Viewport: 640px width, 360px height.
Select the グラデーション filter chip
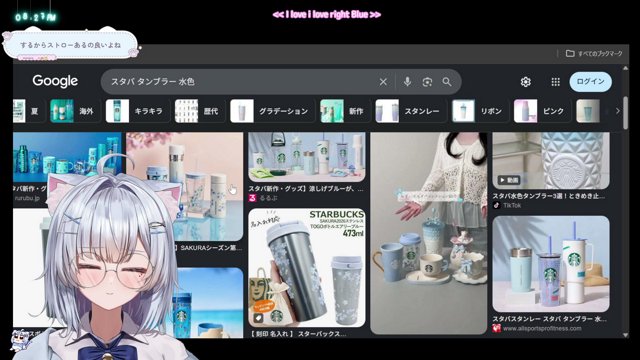272,111
